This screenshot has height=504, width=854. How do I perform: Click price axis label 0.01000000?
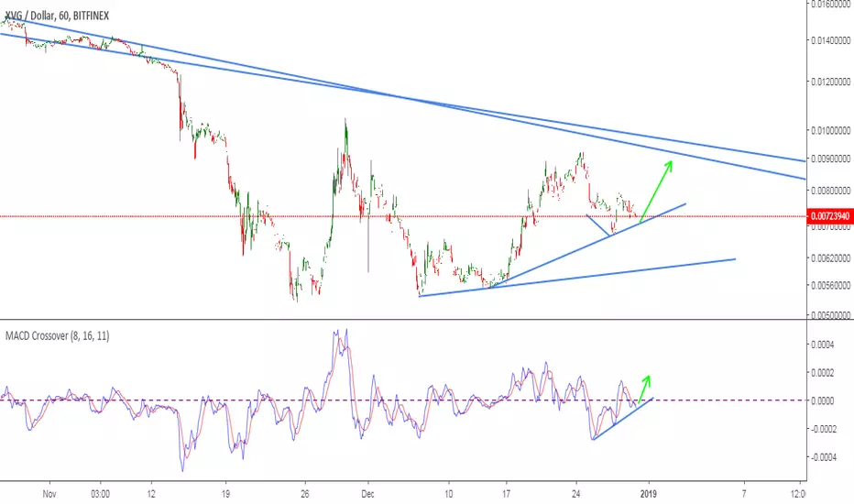coord(830,130)
